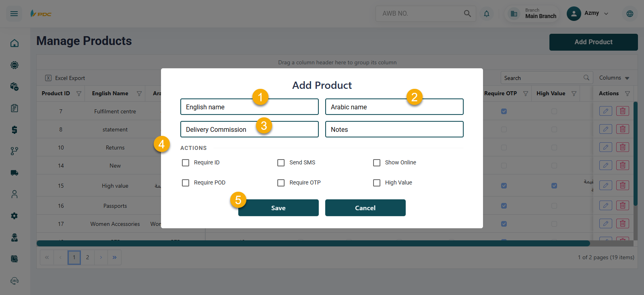Toggle Require OTP checkbox in Passports row
Viewport: 644px width, 295px height.
pos(504,206)
